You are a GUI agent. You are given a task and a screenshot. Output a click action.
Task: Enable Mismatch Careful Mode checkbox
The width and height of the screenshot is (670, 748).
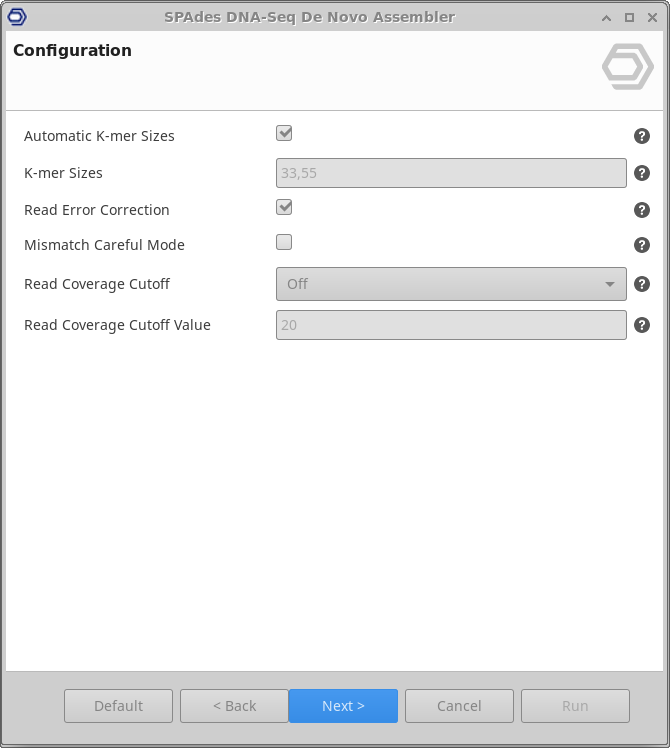(x=284, y=242)
